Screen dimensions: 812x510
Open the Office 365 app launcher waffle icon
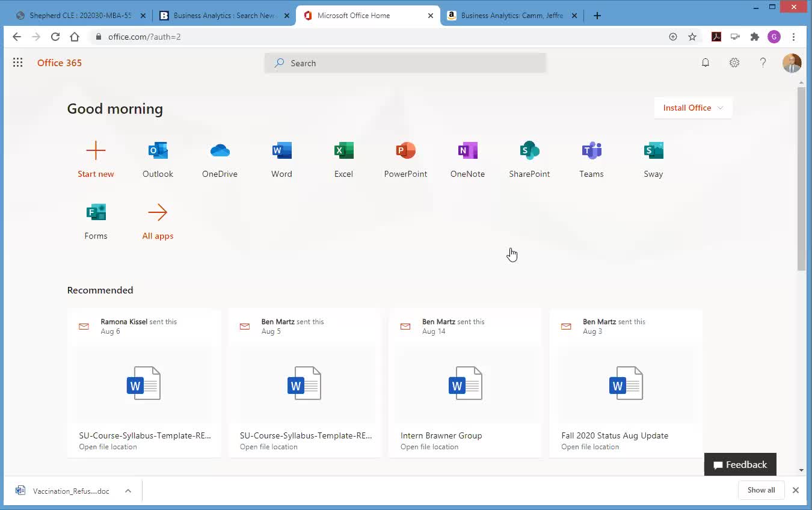(17, 63)
